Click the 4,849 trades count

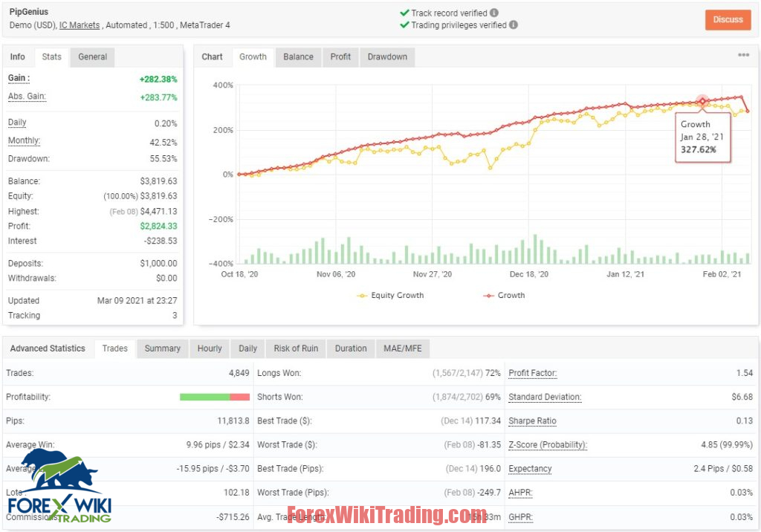click(239, 373)
